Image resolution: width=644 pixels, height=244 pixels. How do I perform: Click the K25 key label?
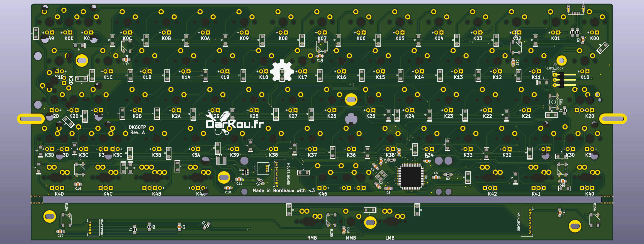[x=371, y=116]
